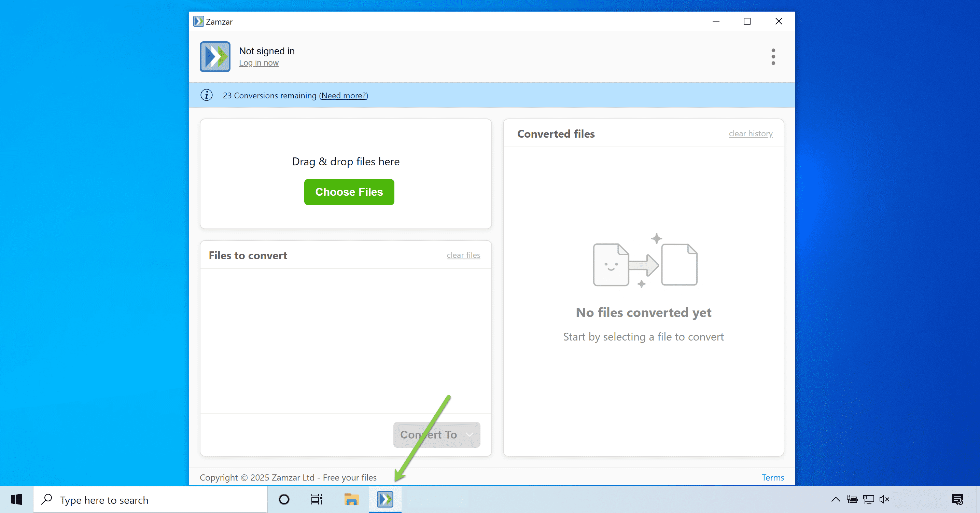Open the three-dot overflow menu

click(773, 56)
